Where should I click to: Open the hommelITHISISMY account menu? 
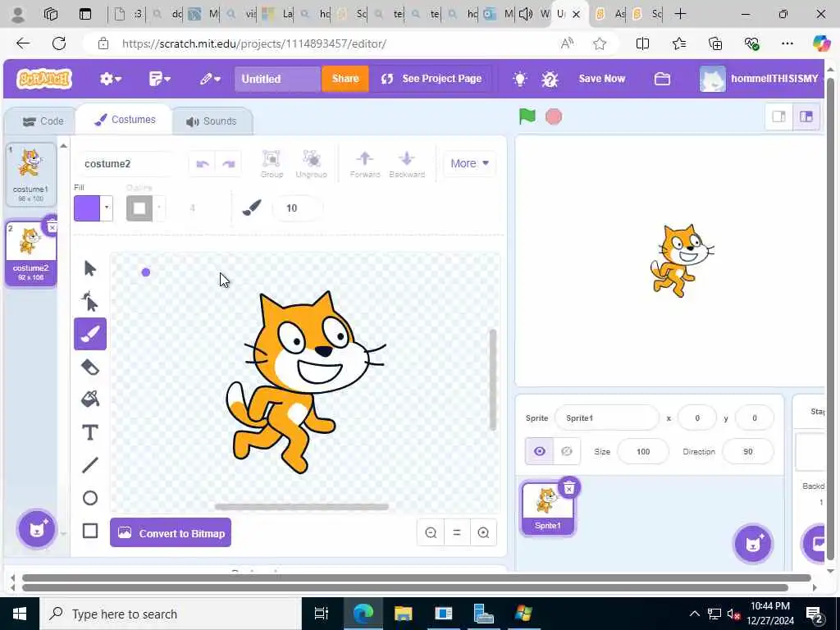[760, 79]
